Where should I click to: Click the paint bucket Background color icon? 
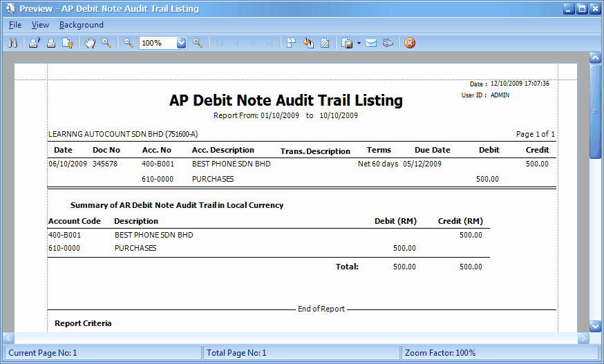point(308,43)
